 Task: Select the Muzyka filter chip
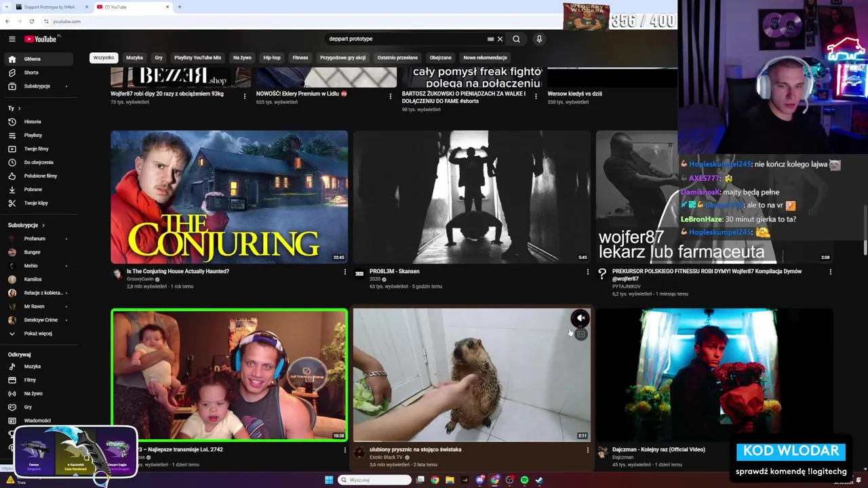point(134,58)
